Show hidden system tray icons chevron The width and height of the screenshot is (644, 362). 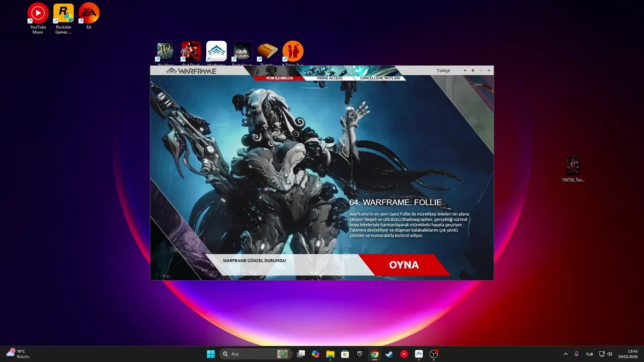point(566,354)
